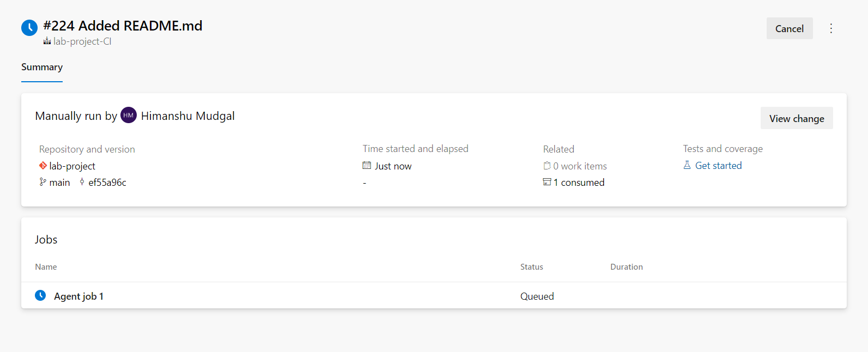The width and height of the screenshot is (868, 352).
Task: Open Himanshu Mudgal's profile name
Action: click(187, 116)
